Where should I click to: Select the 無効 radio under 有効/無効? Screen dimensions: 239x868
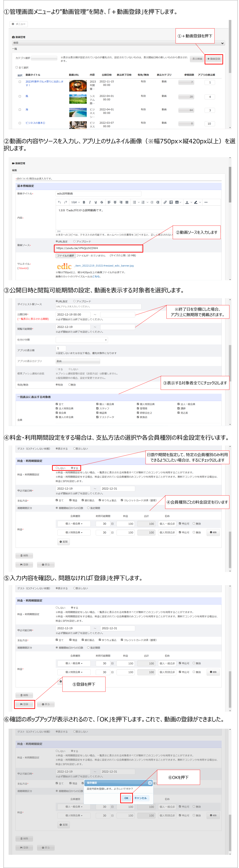tap(70, 384)
